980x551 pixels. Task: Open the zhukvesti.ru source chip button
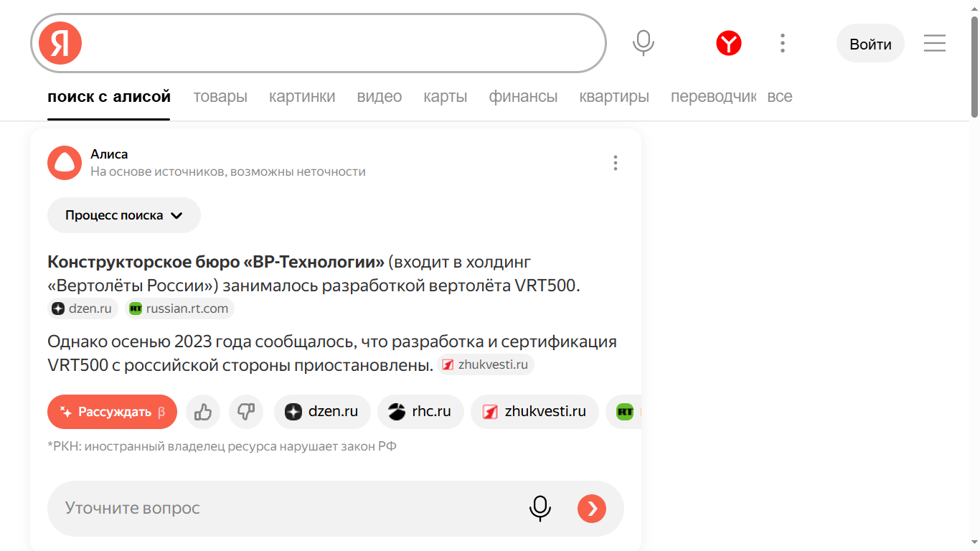(534, 412)
